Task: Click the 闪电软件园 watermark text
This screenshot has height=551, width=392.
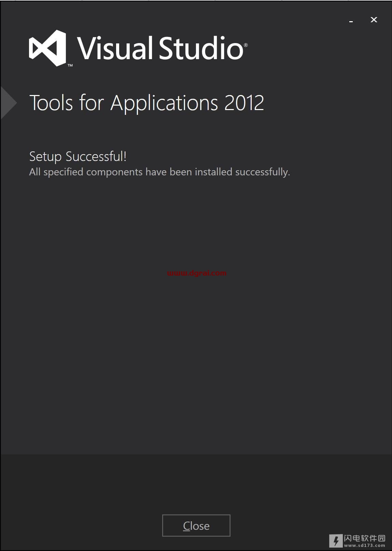Action: [364, 538]
